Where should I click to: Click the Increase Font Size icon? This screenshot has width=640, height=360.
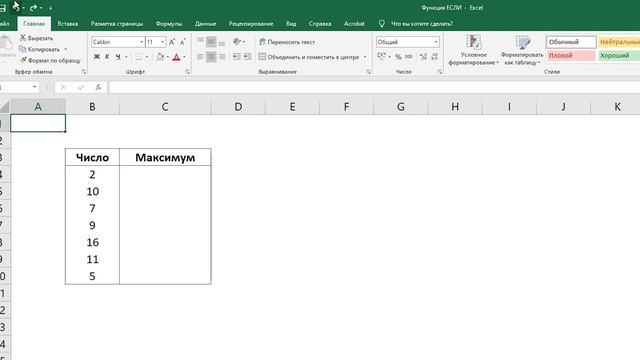pyautogui.click(x=172, y=42)
